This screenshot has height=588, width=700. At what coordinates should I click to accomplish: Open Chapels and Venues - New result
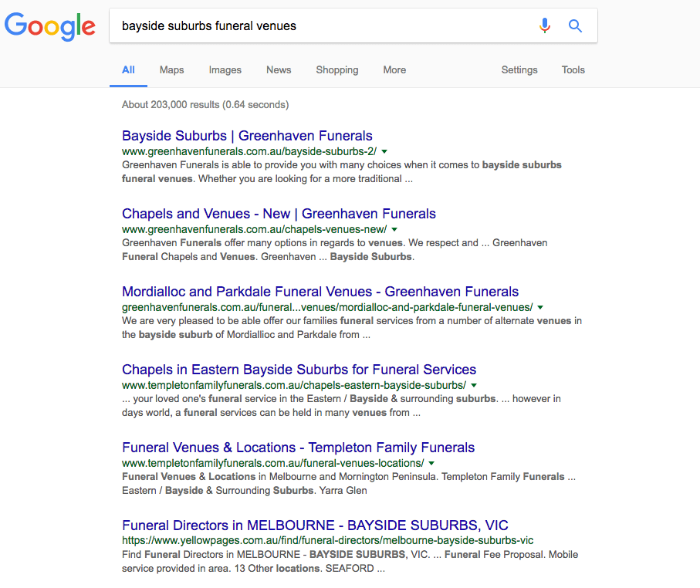tap(279, 214)
